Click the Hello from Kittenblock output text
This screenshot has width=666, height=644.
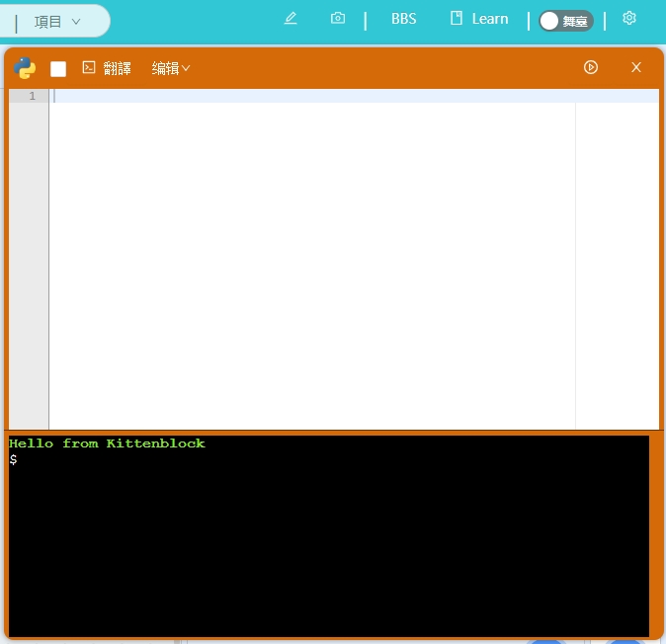point(107,443)
